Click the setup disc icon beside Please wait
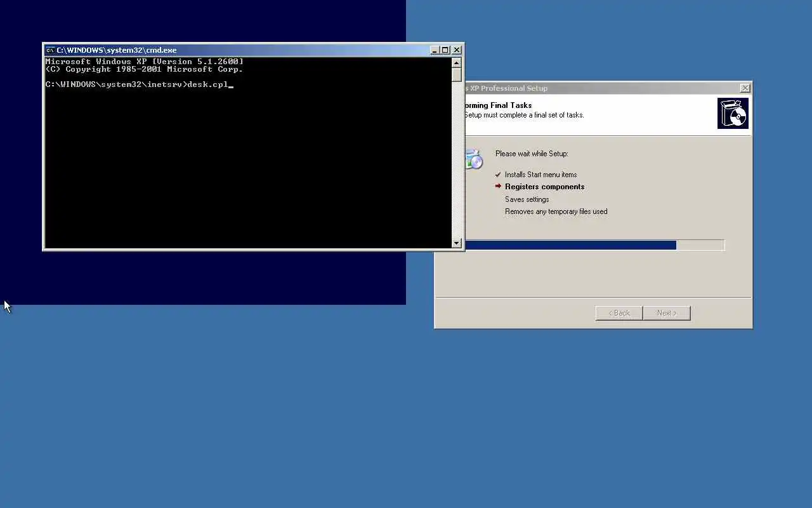This screenshot has width=812, height=508. click(473, 159)
